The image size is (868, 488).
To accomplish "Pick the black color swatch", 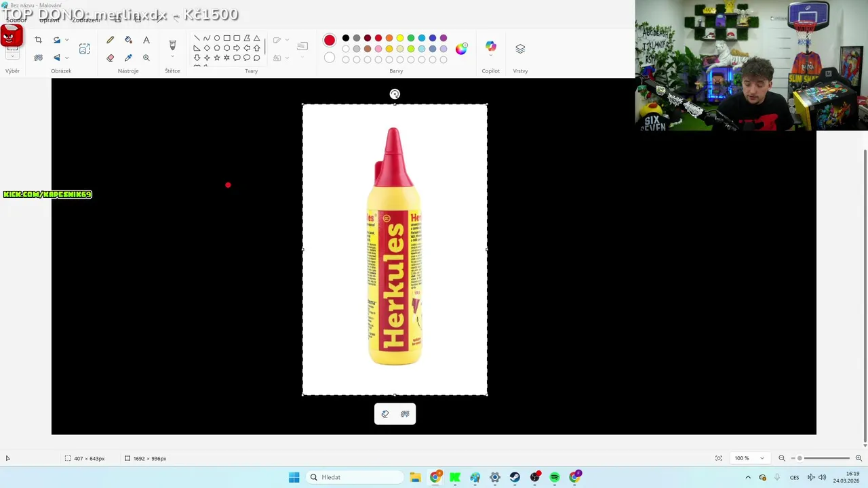I will tap(346, 38).
